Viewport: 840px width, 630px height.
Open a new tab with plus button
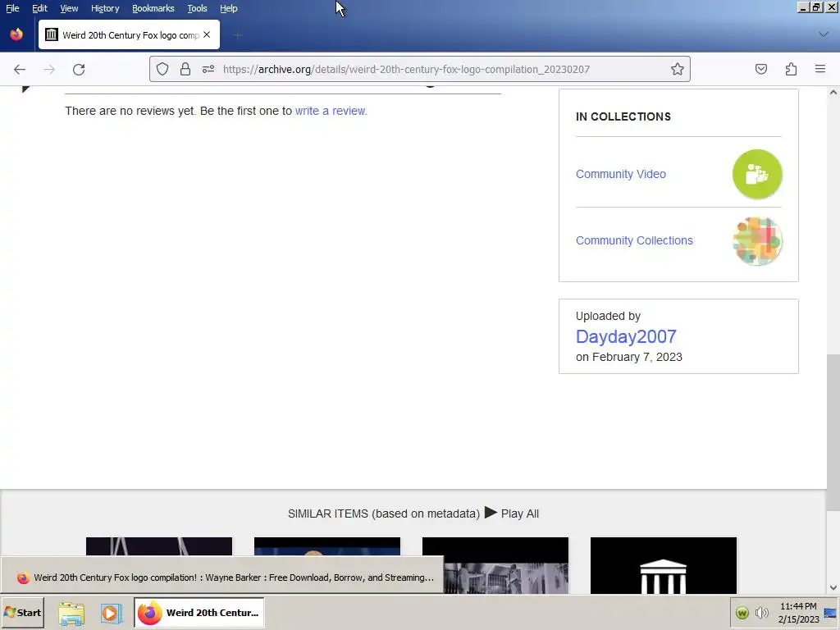pyautogui.click(x=238, y=35)
